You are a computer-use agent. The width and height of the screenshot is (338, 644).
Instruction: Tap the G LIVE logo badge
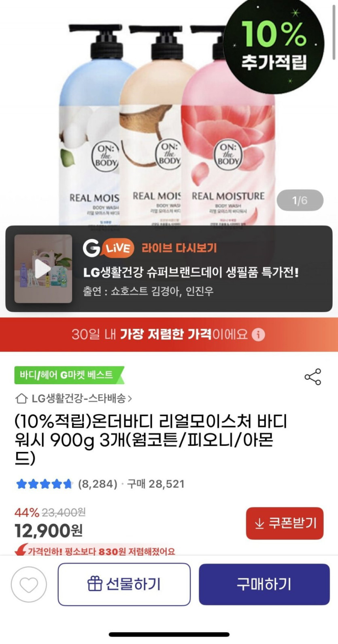pos(108,248)
